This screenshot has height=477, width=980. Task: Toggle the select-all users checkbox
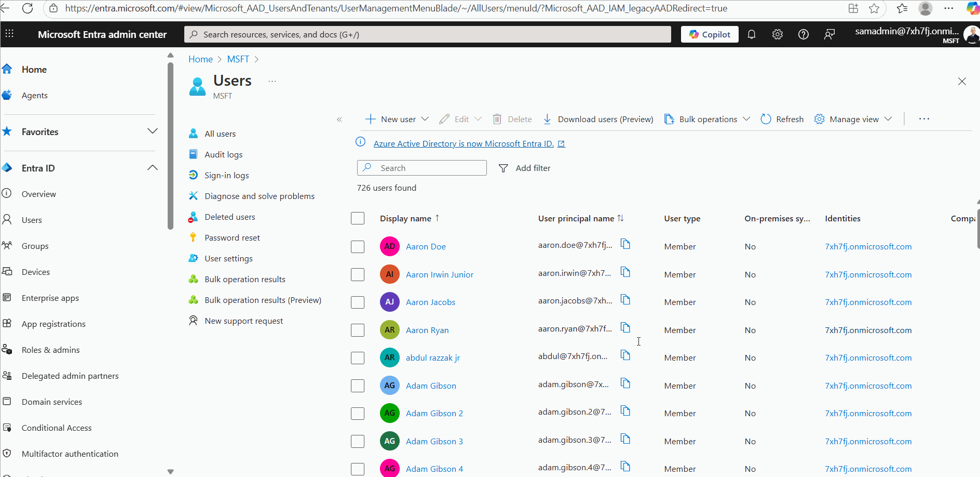(358, 218)
